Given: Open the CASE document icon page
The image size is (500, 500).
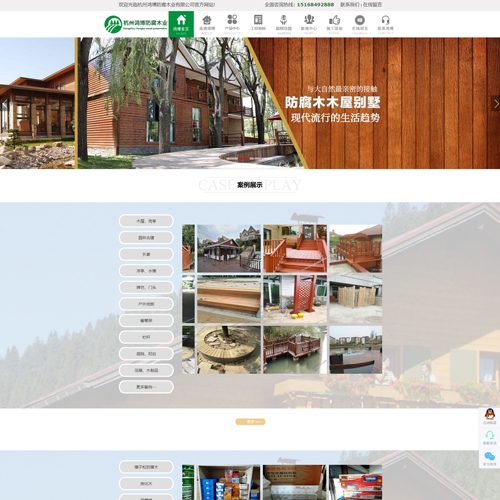Looking at the screenshot, I should click(258, 24).
